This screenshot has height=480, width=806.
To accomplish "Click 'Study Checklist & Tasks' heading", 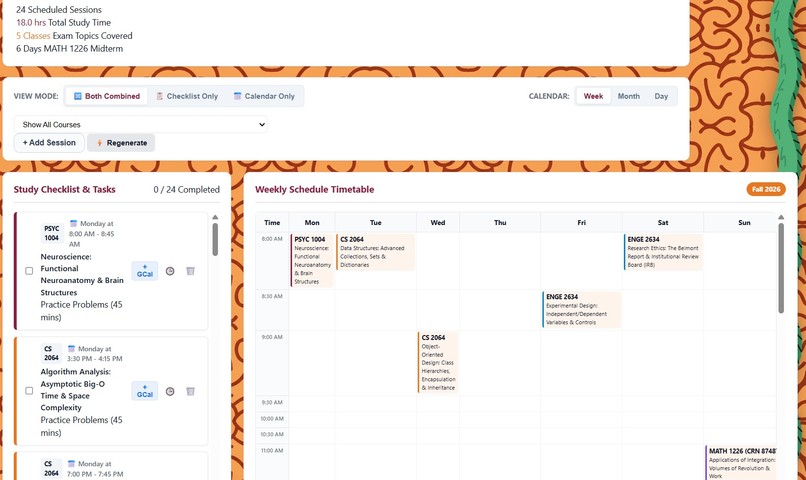I will 64,190.
